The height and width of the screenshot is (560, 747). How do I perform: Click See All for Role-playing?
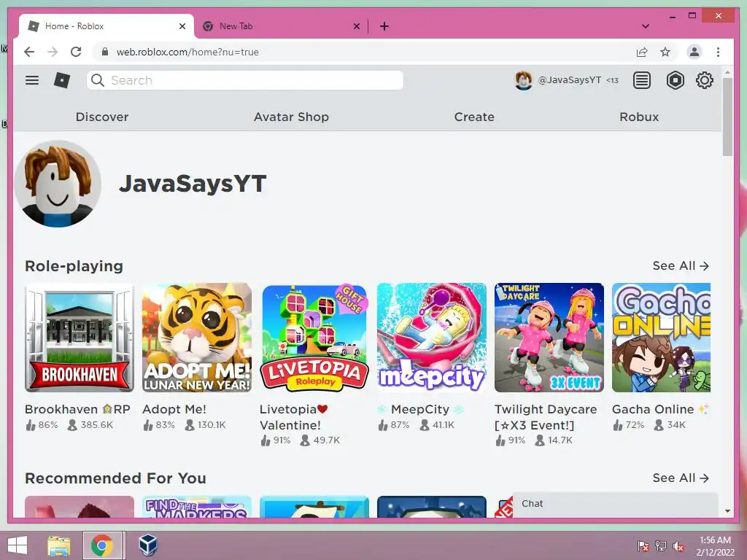(x=681, y=265)
